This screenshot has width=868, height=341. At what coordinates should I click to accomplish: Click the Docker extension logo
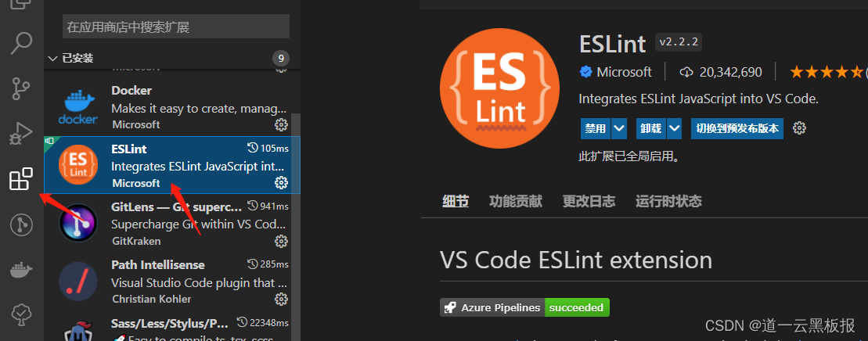[x=78, y=107]
